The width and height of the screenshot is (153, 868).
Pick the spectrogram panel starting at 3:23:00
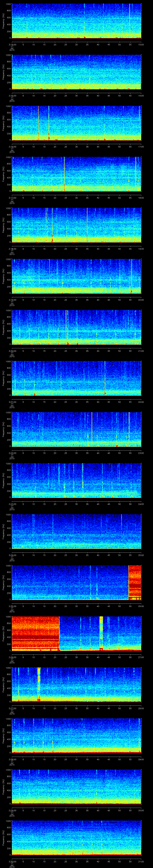[x=77, y=481]
